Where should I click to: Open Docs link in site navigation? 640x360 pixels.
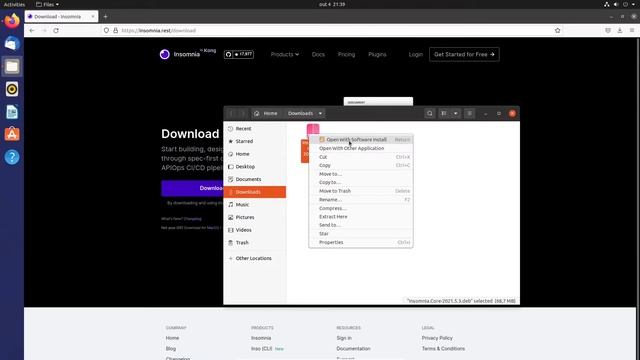click(318, 54)
